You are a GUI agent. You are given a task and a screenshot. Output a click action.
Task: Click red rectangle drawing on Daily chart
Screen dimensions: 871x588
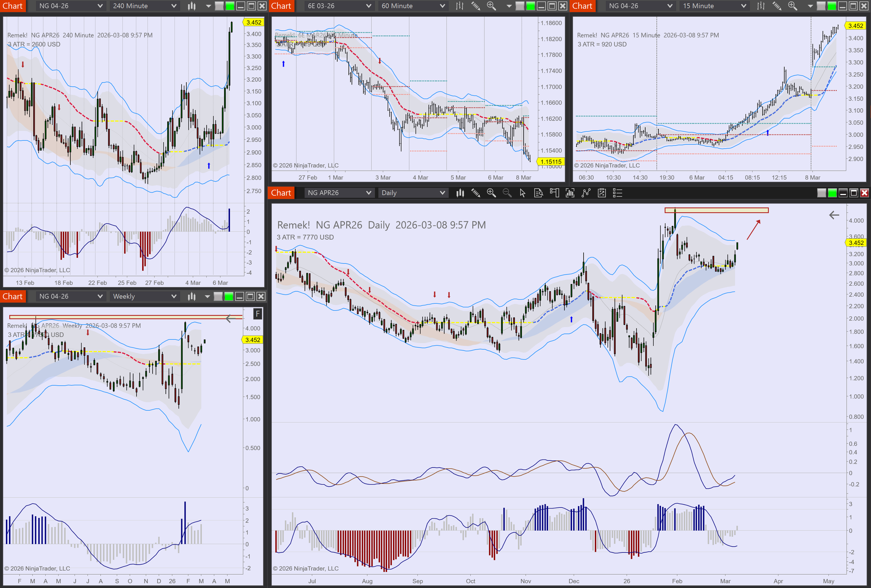click(716, 211)
